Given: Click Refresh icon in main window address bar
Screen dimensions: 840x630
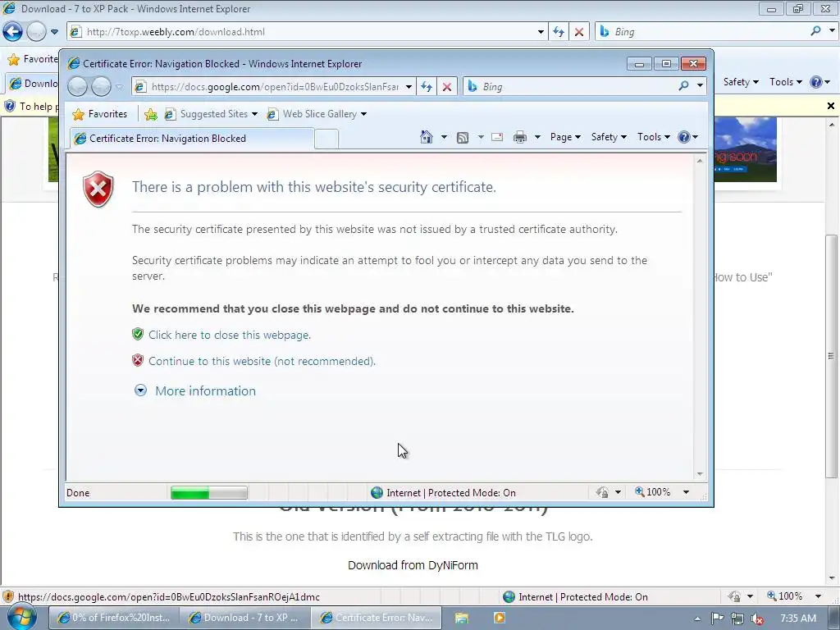Looking at the screenshot, I should pyautogui.click(x=558, y=32).
